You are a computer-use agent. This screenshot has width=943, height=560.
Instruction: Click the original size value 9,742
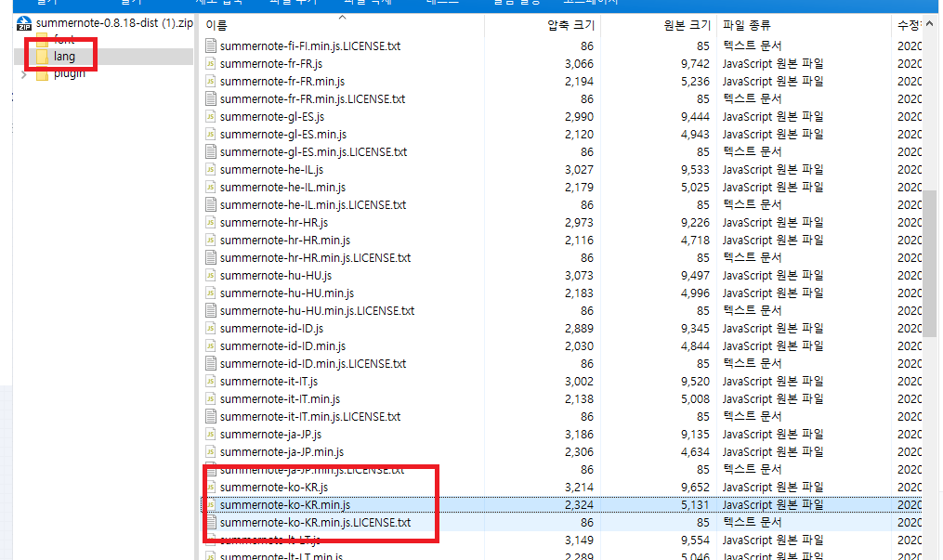(695, 64)
